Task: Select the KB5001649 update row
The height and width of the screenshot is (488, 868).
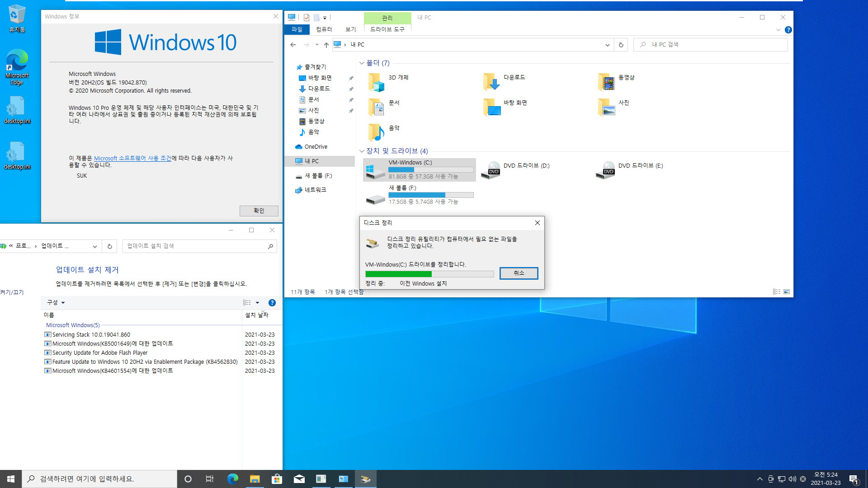Action: coord(159,344)
